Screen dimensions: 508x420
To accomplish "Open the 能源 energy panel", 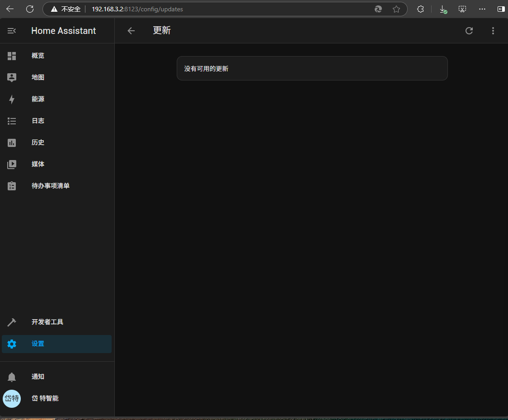I will click(38, 99).
